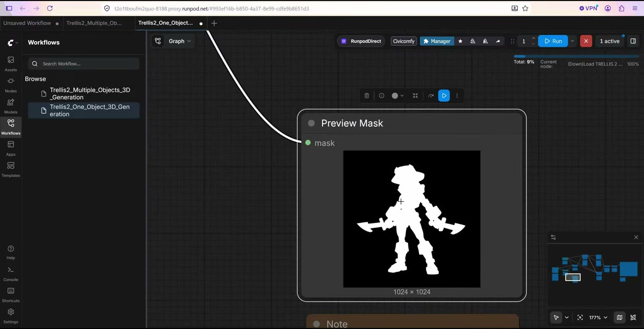Click the RunpodDirect button
This screenshot has width=644, height=329.
click(361, 41)
